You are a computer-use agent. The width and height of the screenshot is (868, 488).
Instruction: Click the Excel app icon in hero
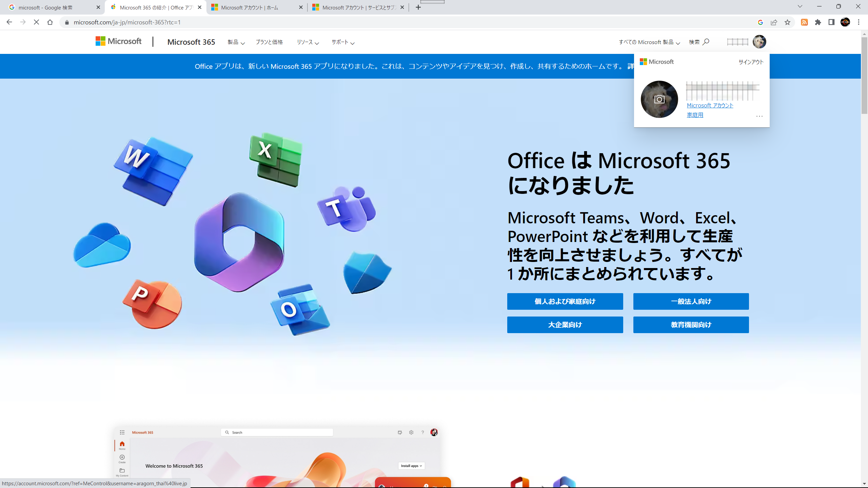click(276, 160)
